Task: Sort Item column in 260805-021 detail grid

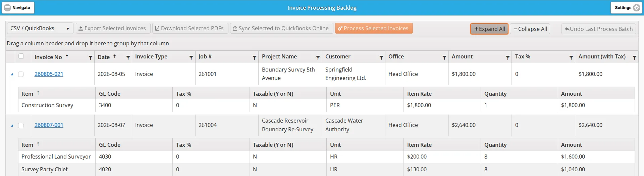Action: [28, 94]
